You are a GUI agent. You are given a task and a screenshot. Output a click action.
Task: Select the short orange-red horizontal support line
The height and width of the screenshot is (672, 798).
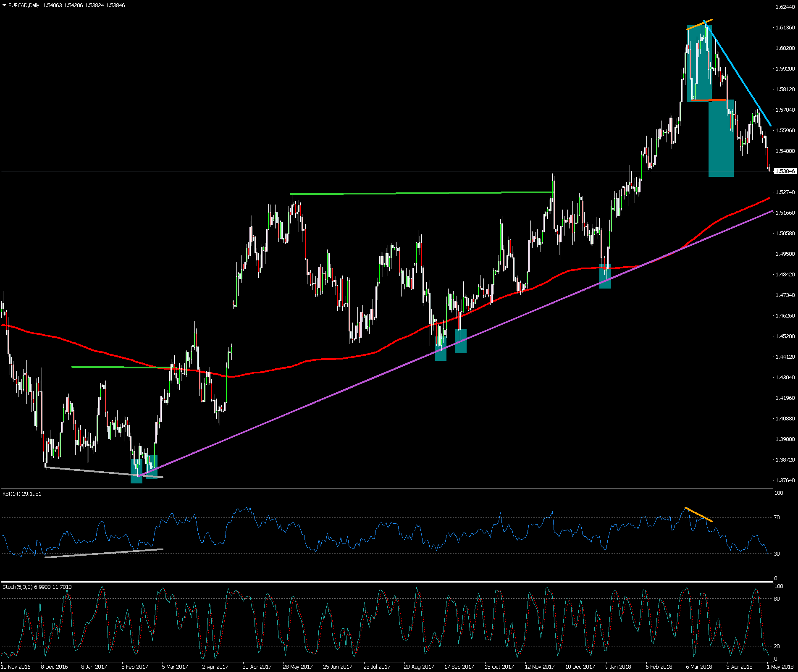click(x=710, y=100)
